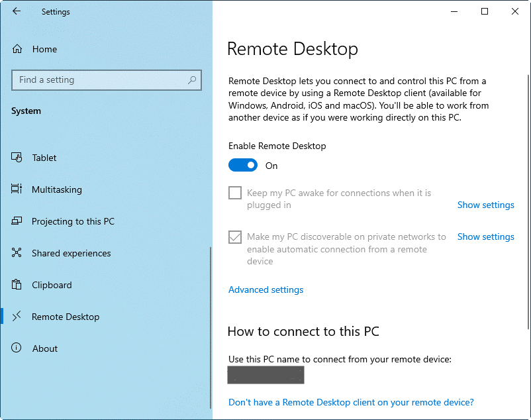
Task: Open Multitasking via its sidebar icon
Action: [17, 189]
